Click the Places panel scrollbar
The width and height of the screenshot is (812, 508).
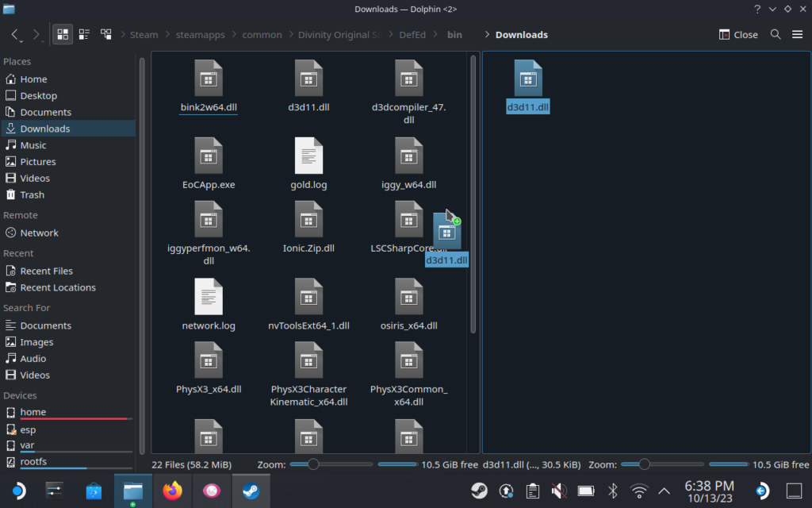(x=142, y=256)
